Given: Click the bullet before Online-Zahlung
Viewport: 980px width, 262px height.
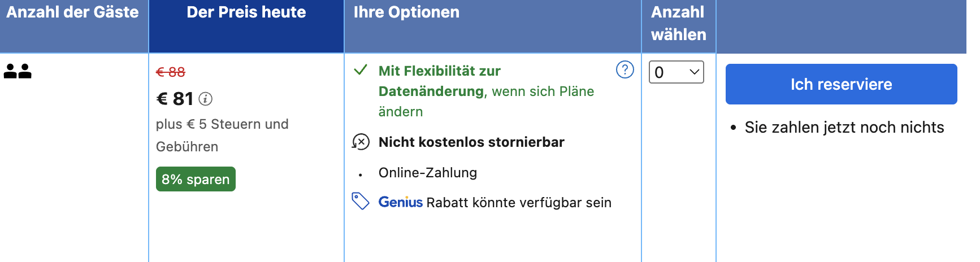Looking at the screenshot, I should point(361,175).
